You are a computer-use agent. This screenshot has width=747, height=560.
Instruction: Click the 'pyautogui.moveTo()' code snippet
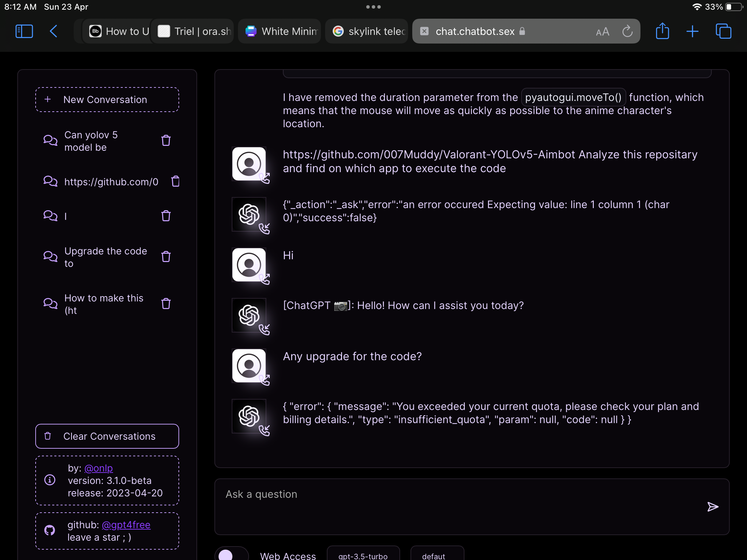(x=573, y=97)
